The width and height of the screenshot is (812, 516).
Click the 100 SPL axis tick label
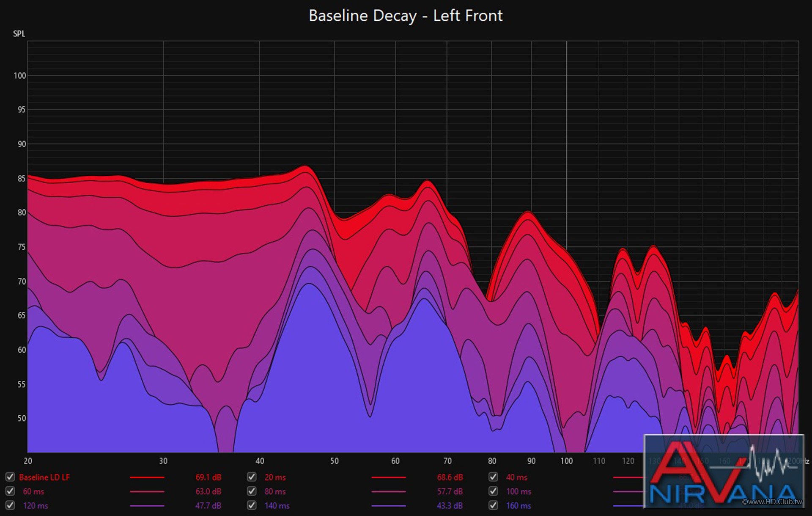click(x=20, y=76)
